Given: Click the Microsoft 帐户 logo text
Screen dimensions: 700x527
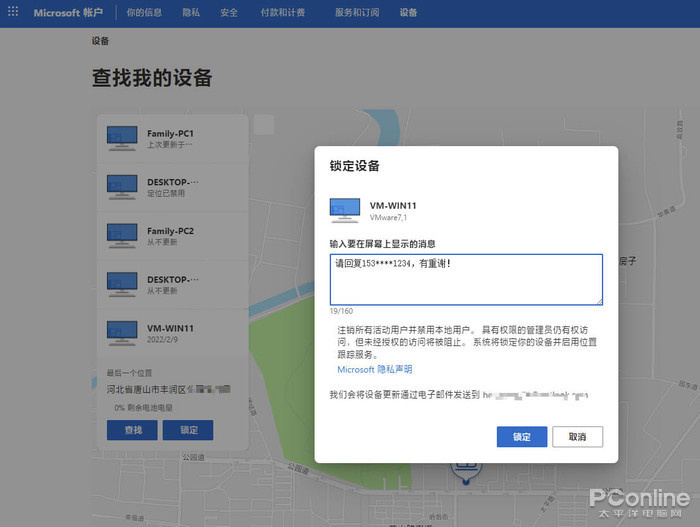Looking at the screenshot, I should pyautogui.click(x=68, y=13).
